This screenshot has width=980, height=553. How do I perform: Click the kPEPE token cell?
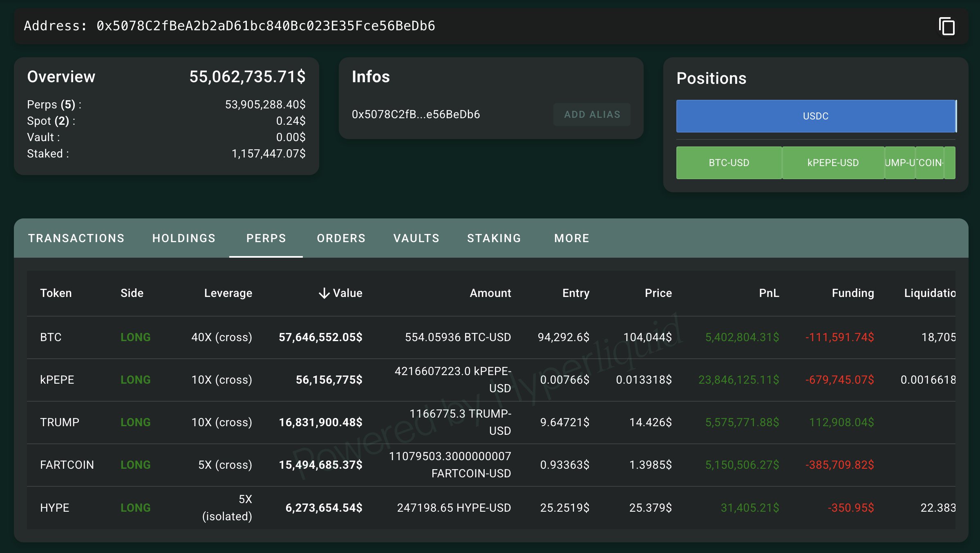[x=57, y=380]
